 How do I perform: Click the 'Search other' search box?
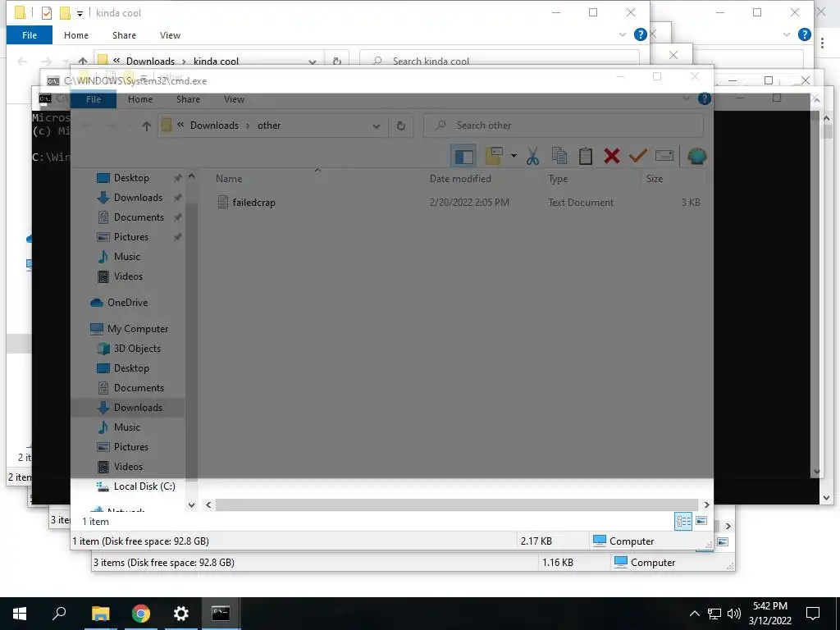point(563,126)
